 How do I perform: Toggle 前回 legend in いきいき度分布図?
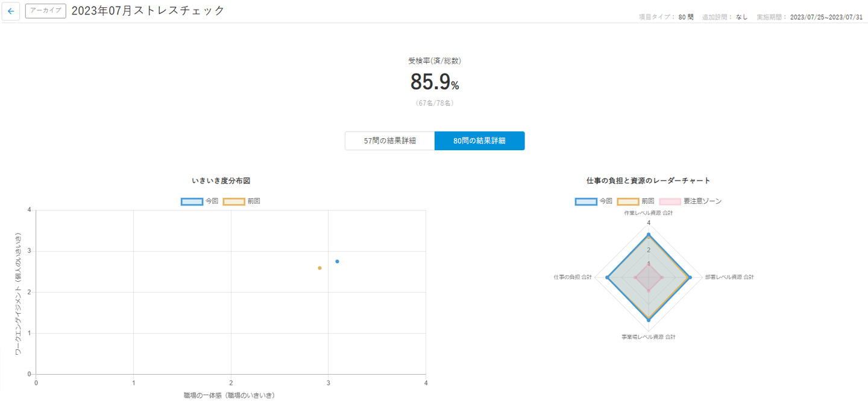tap(242, 201)
